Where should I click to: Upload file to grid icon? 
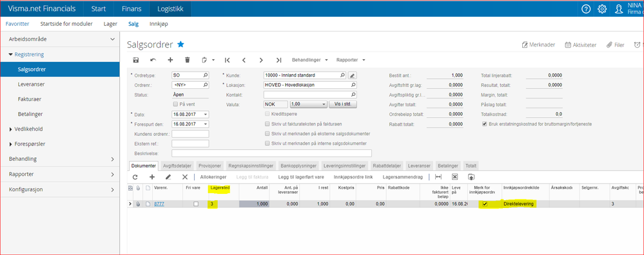pos(471,177)
